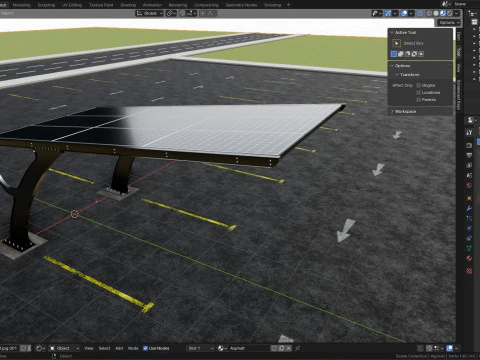
Task: Click the Select Box active tool icon
Action: click(x=396, y=43)
